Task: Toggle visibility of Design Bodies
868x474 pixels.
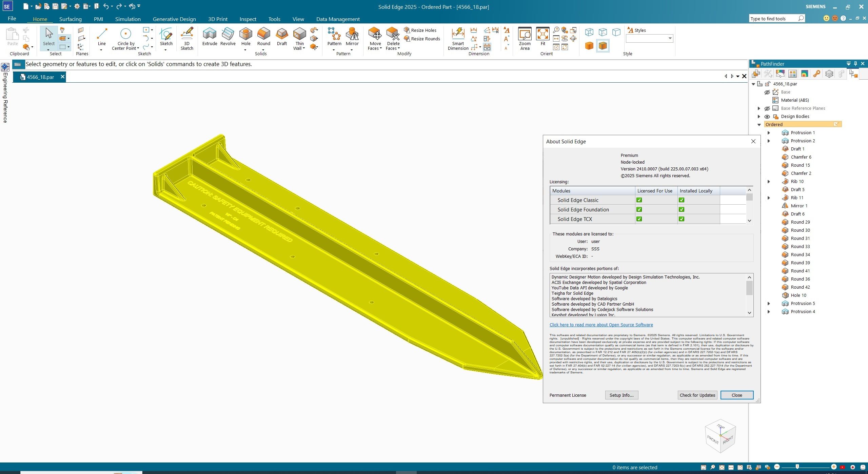Action: pyautogui.click(x=768, y=116)
